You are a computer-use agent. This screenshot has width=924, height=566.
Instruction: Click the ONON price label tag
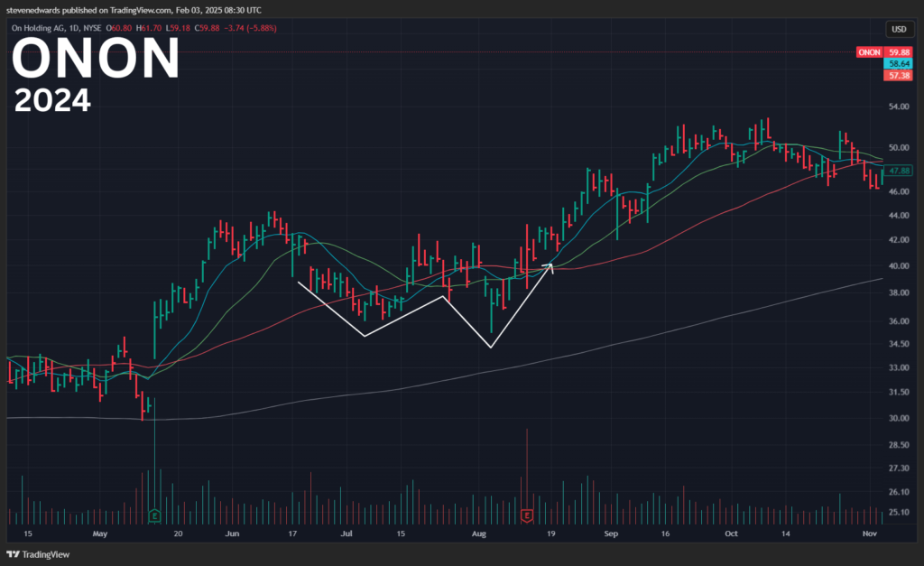[x=869, y=52]
